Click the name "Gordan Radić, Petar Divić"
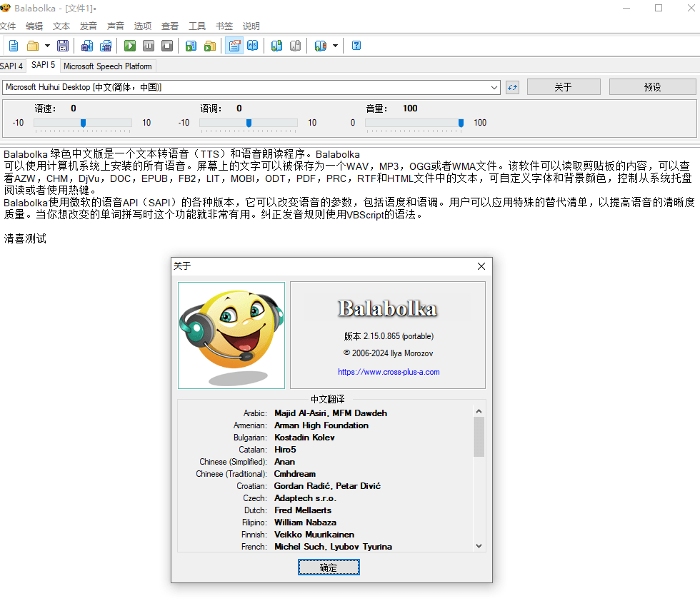The image size is (700, 601). (x=327, y=486)
